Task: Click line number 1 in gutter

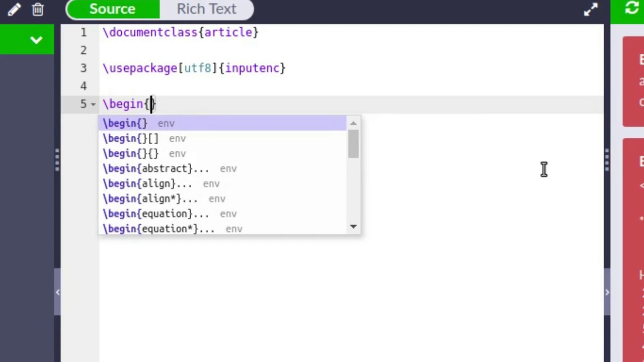Action: pyautogui.click(x=84, y=33)
